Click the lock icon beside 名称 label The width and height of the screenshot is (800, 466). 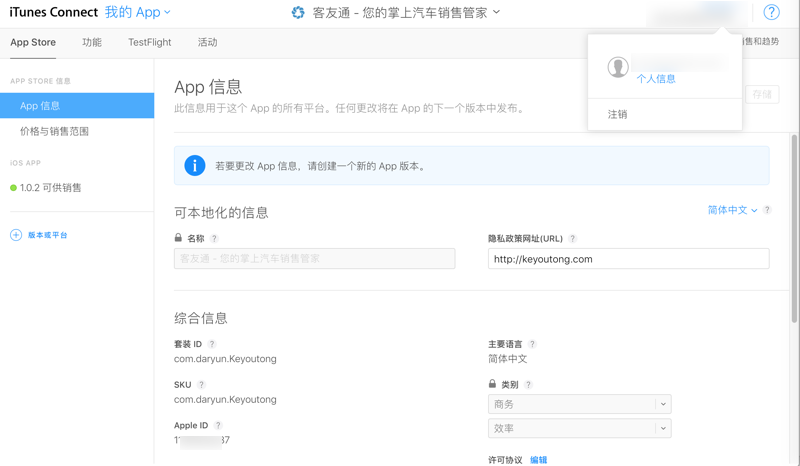(178, 237)
